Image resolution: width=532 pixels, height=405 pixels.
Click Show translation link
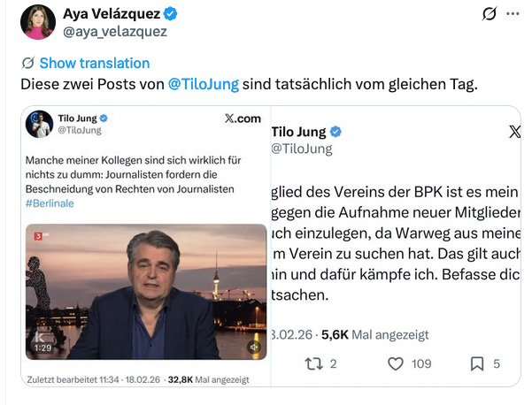[94, 63]
